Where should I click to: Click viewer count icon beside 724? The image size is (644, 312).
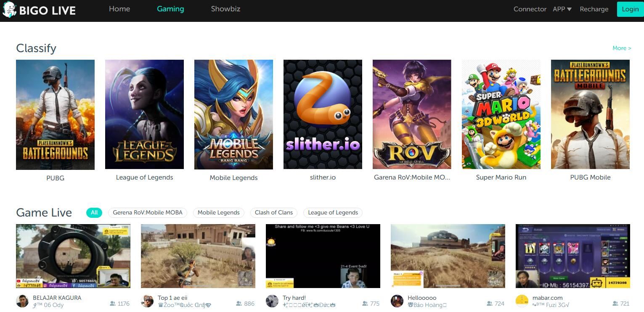pos(490,304)
